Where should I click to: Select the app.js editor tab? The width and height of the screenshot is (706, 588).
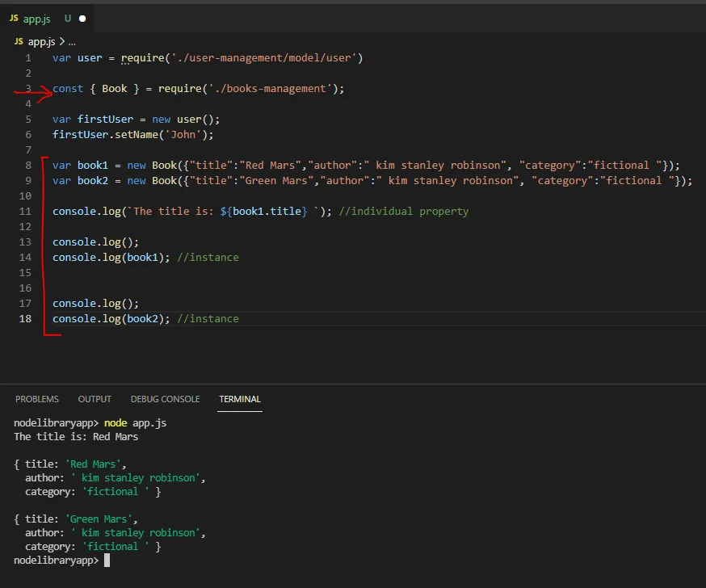(36, 18)
